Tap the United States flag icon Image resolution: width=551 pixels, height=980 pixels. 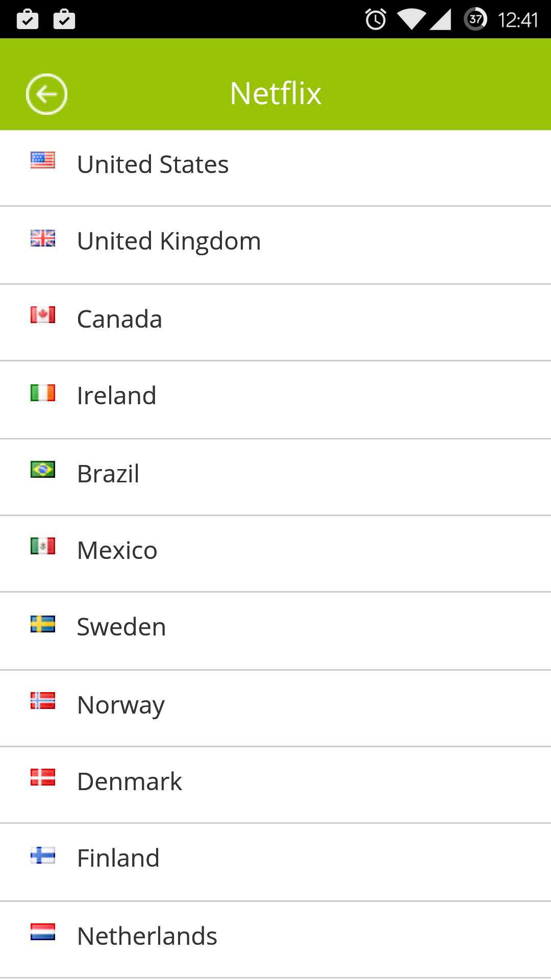coord(43,160)
